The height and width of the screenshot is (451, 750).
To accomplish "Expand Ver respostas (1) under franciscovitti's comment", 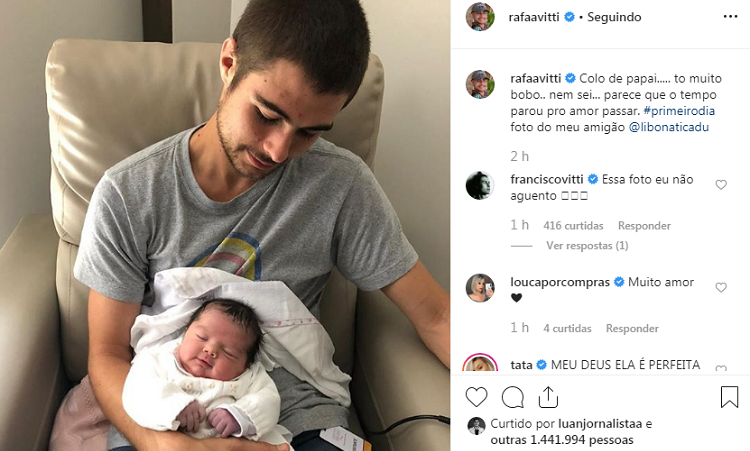I will tap(587, 245).
